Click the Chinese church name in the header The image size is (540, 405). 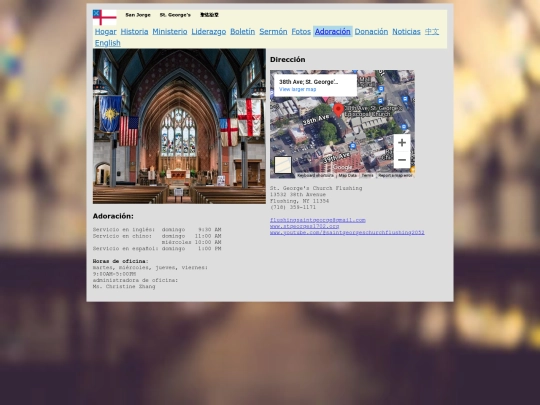tap(209, 15)
